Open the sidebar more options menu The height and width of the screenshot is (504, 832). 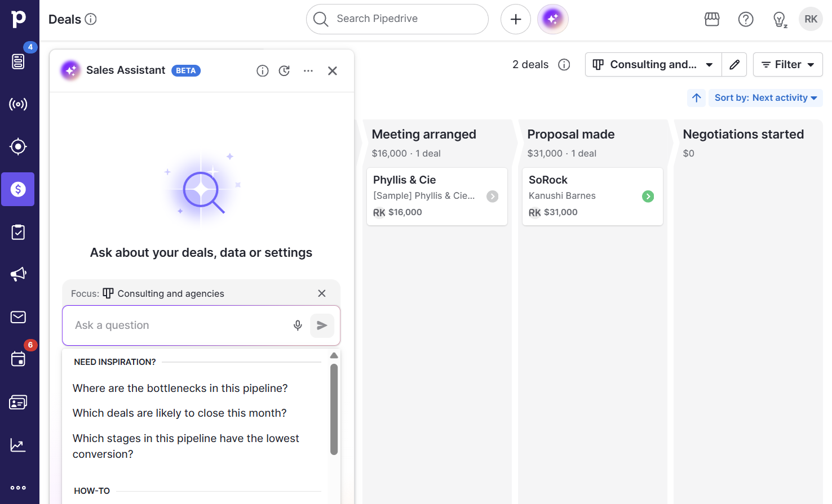pos(18,488)
